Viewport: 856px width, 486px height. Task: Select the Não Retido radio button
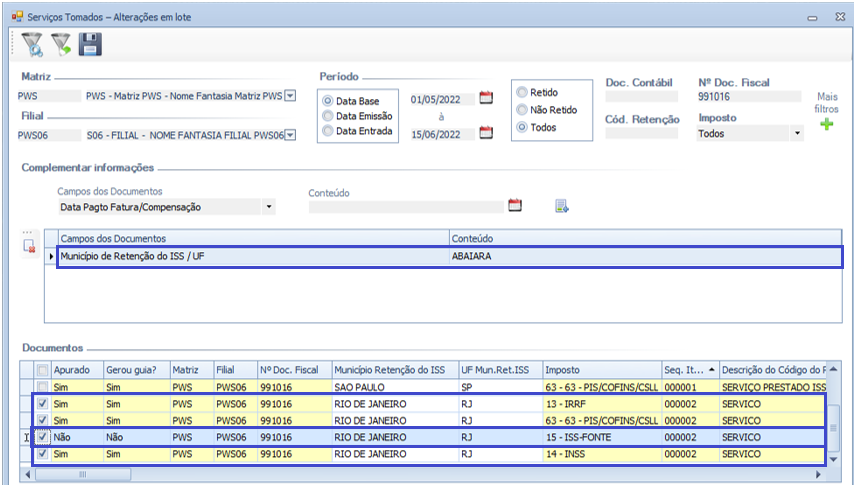coord(521,110)
